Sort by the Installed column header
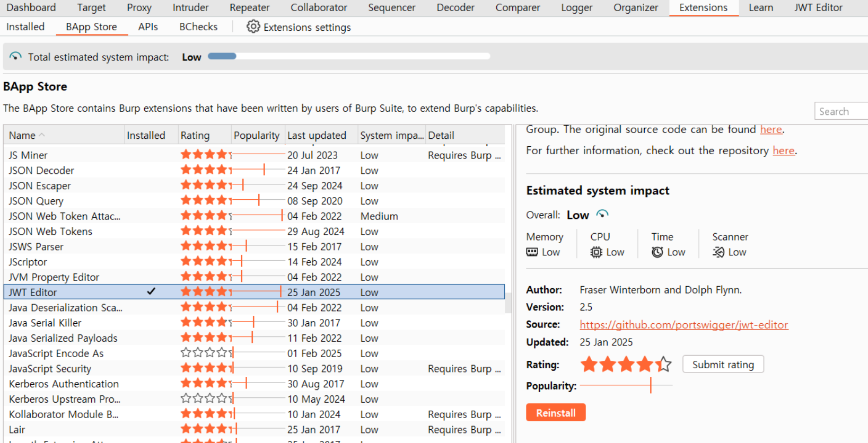This screenshot has height=443, width=868. click(x=151, y=135)
